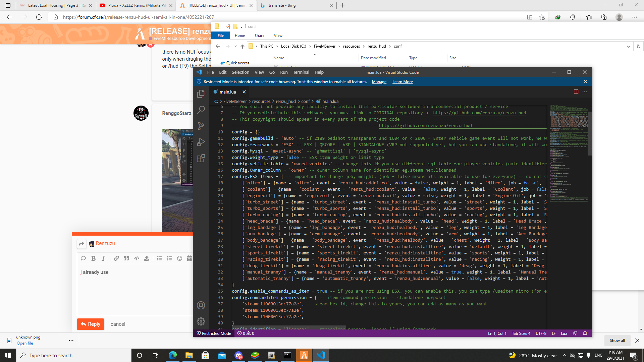The width and height of the screenshot is (644, 362).
Task: Change Tab Size: 4 indentation setting
Action: point(521,333)
